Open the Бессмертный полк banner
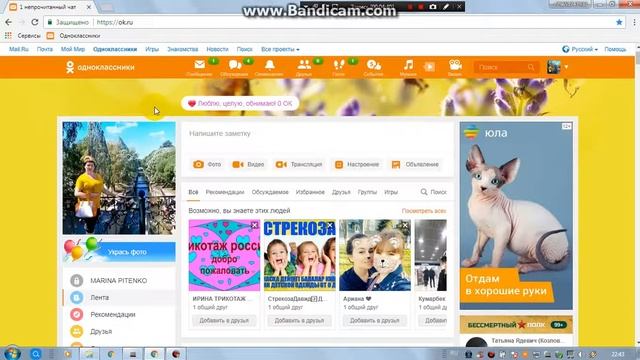 pos(516,325)
